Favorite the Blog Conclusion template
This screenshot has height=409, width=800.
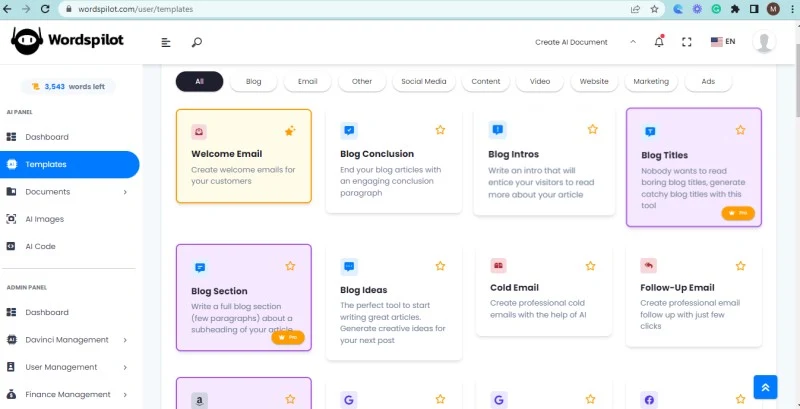440,130
